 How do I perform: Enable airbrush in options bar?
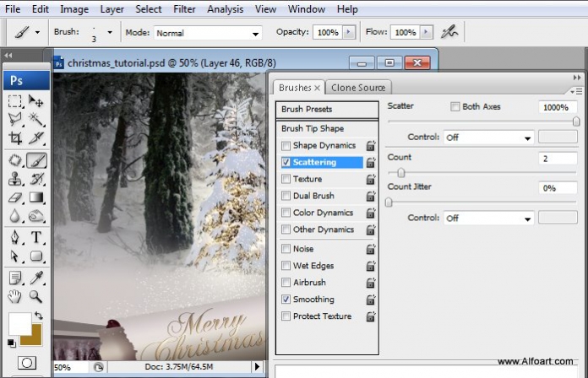click(x=449, y=32)
